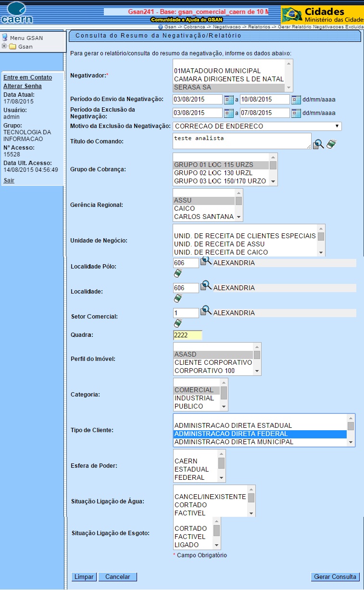Open Menu GSAN in sidebar
The image size is (364, 590).
[x=26, y=38]
